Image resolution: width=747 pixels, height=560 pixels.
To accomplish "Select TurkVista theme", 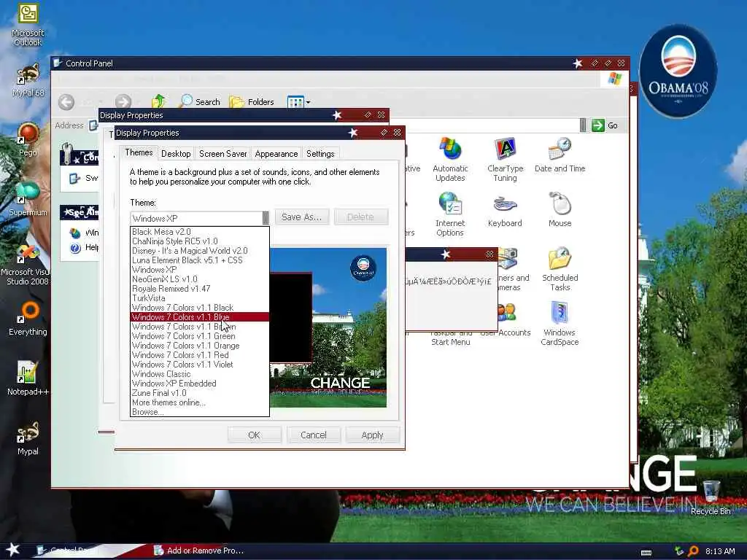I will click(x=200, y=298).
